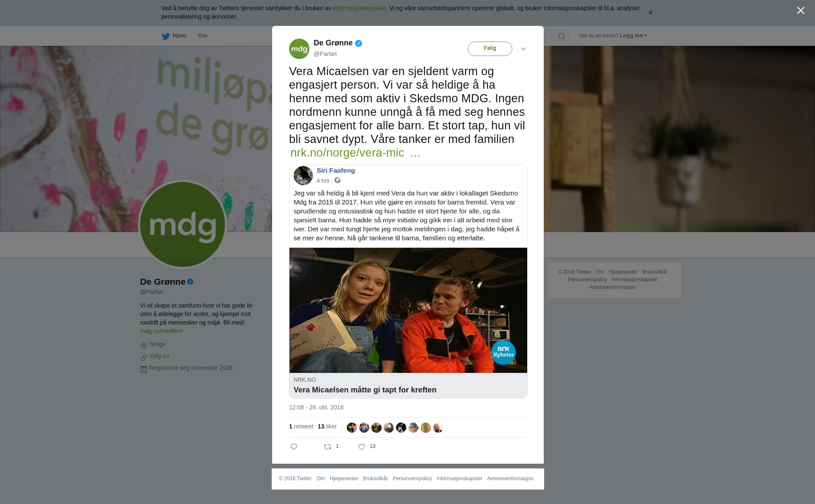Like the tweet with the heart icon
The width and height of the screenshot is (815, 504).
362,447
